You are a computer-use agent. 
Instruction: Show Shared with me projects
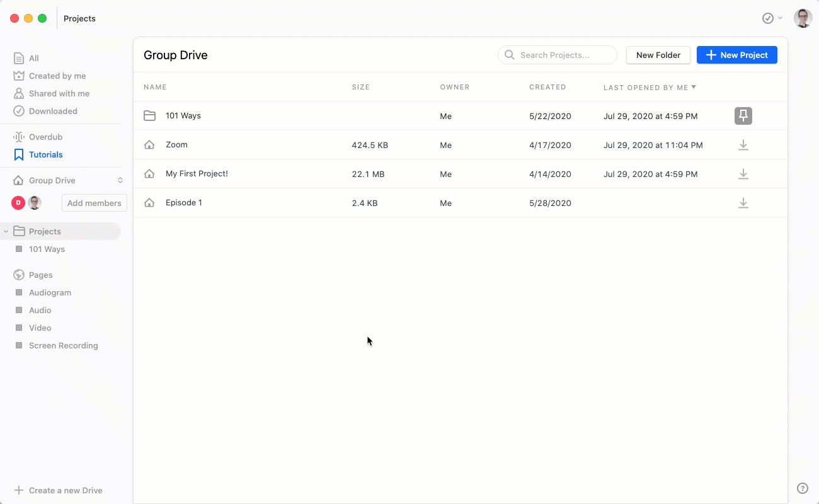59,93
